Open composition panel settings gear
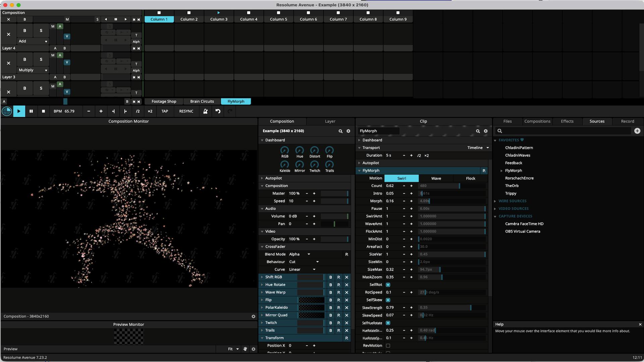Screen dimensions: 644x362 point(348,131)
